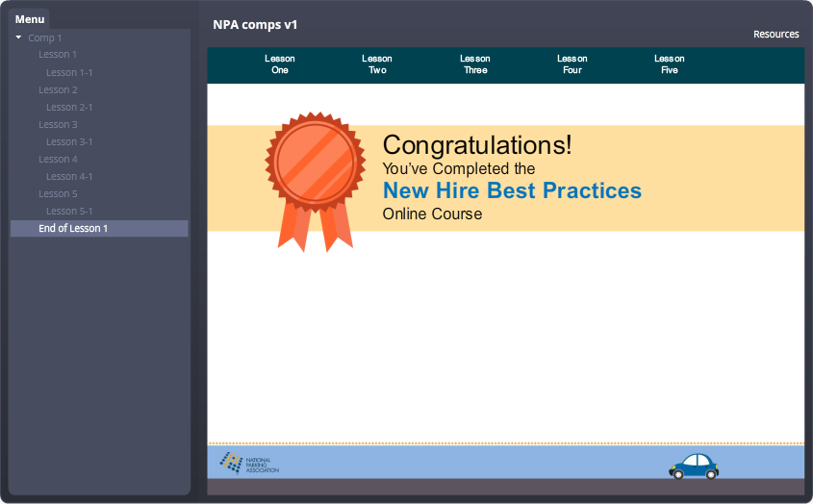
Task: Go to Lesson 2-1 menu entry
Action: tap(69, 107)
